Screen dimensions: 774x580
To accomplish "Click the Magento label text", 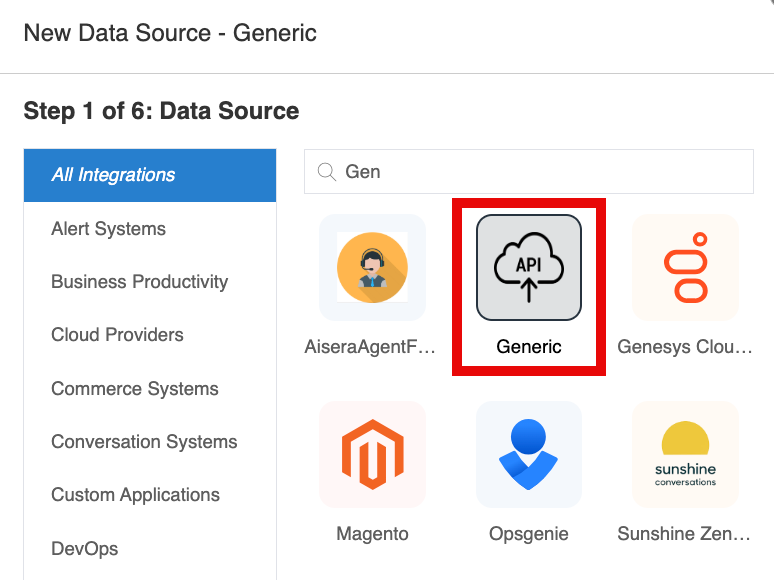I will point(372,534).
